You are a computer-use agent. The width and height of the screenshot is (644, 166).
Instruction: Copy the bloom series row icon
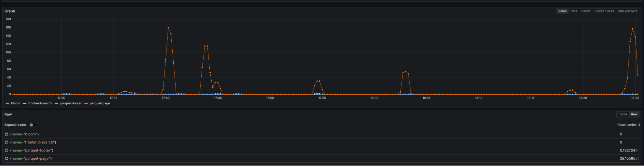click(x=6, y=134)
